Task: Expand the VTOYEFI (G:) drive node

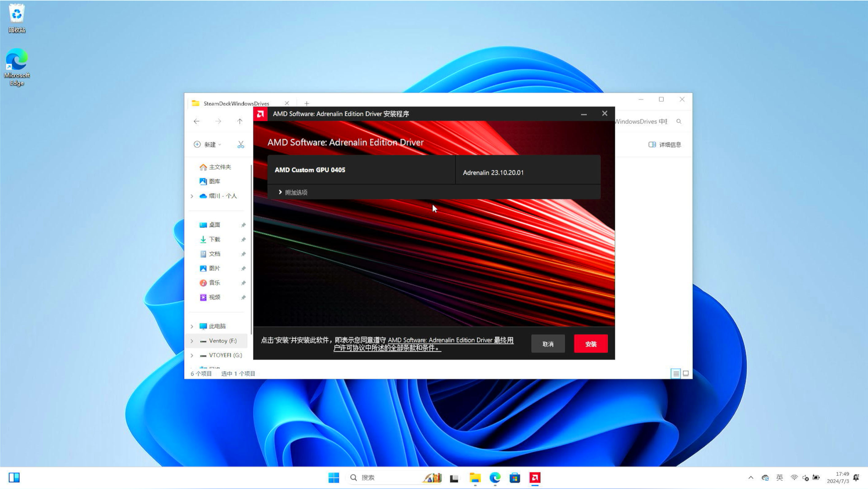Action: point(192,355)
